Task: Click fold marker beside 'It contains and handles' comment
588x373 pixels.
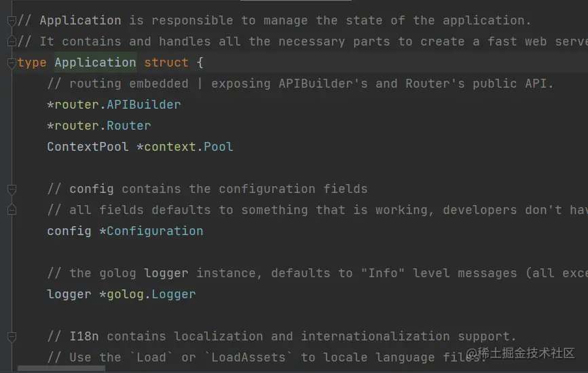Action: tap(11, 42)
